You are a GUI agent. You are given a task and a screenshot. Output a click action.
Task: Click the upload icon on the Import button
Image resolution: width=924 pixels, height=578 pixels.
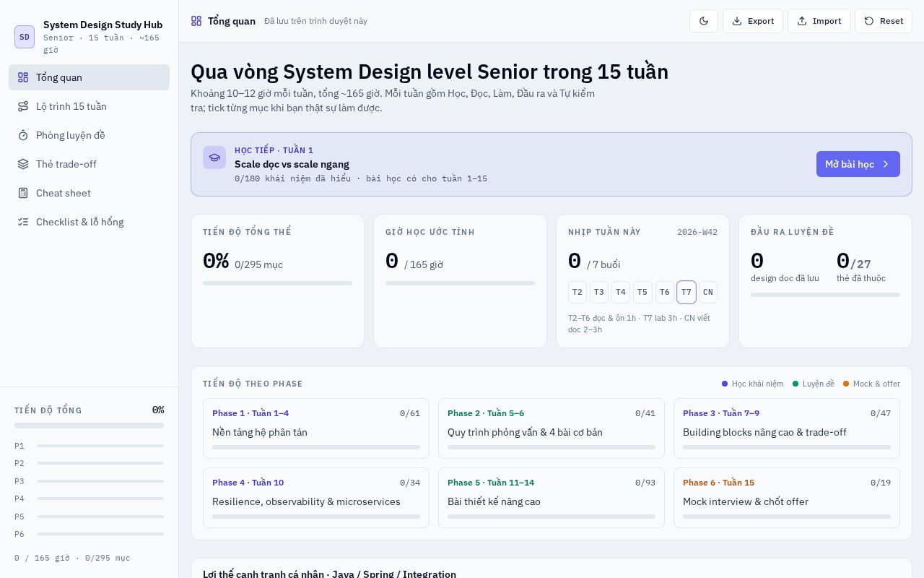(x=802, y=21)
